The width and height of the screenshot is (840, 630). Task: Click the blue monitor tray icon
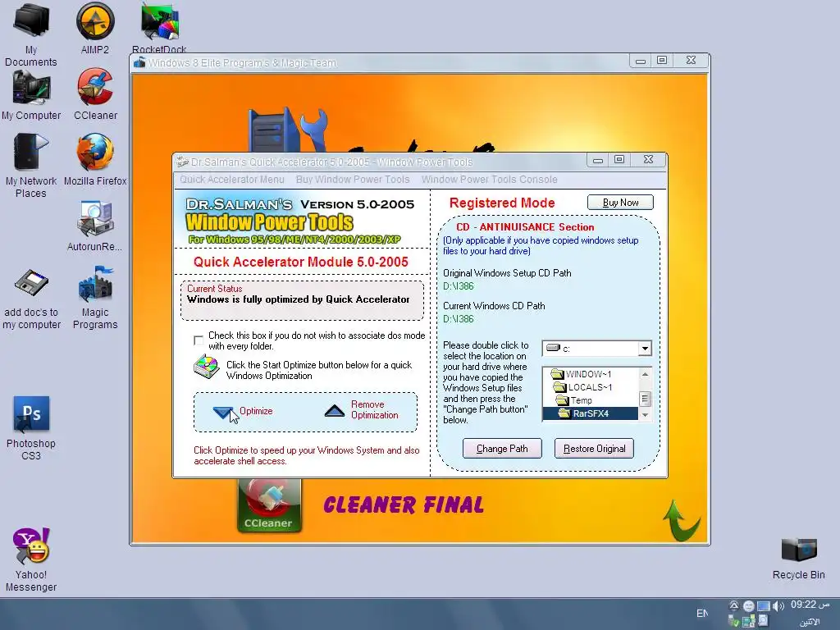pyautogui.click(x=764, y=606)
